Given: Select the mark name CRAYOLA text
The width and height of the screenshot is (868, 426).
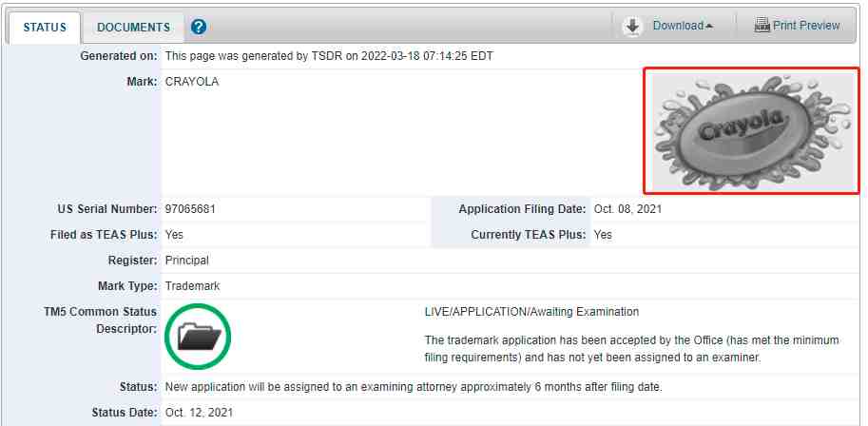Looking at the screenshot, I should pos(192,82).
